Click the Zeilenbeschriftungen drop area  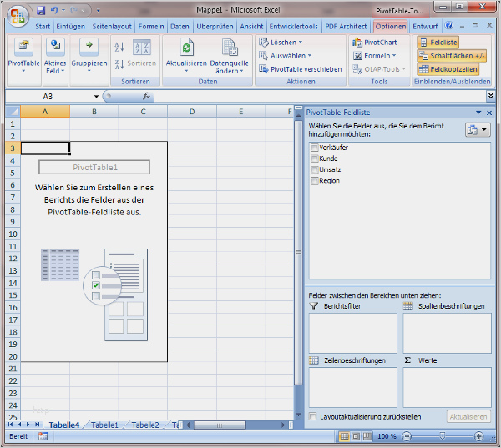pyautogui.click(x=352, y=387)
